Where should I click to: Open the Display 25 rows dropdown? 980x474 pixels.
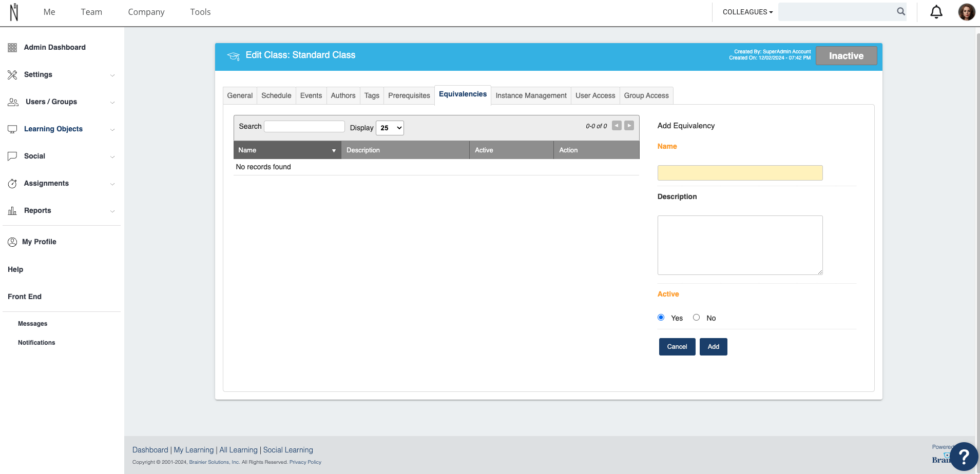(390, 128)
